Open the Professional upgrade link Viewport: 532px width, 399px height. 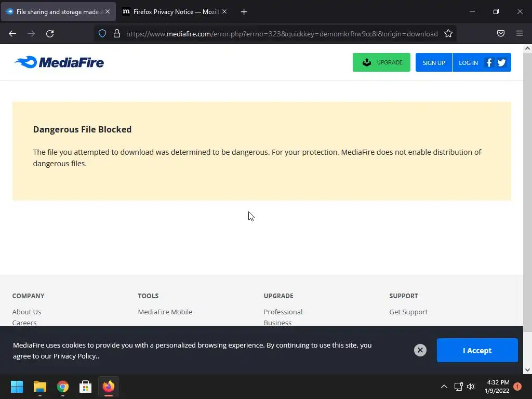(283, 312)
